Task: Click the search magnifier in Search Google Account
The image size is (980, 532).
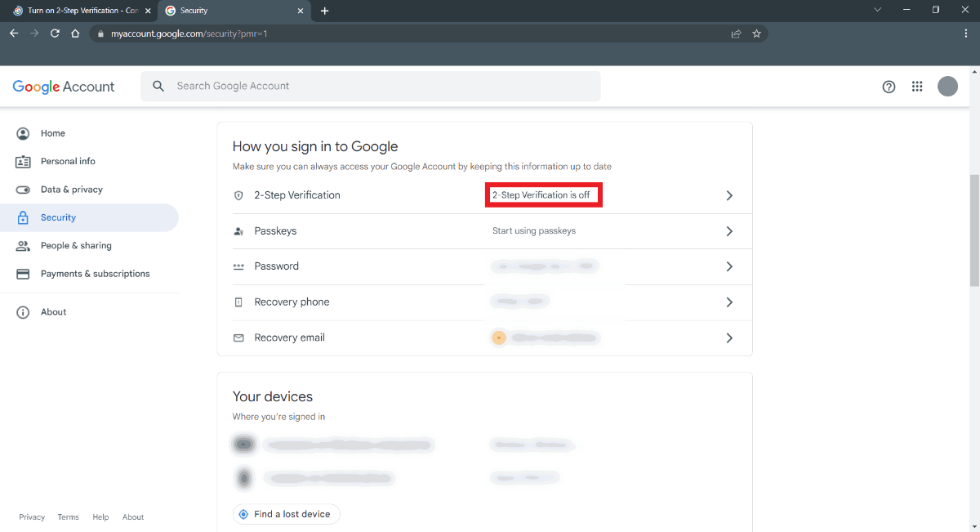Action: [158, 85]
